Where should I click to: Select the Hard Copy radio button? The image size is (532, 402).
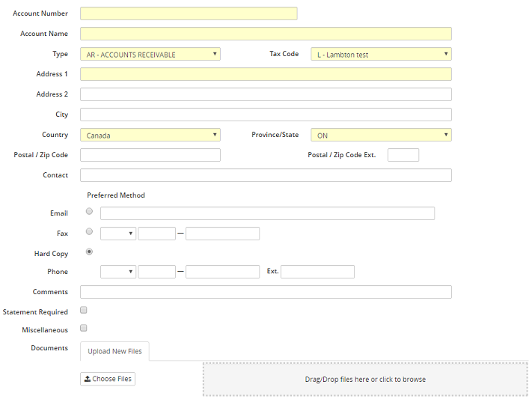tap(90, 252)
